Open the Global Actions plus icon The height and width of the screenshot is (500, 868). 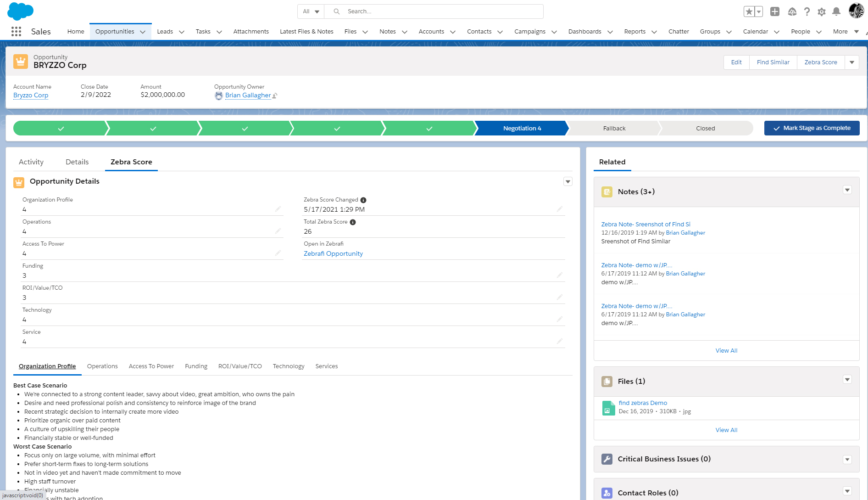775,12
